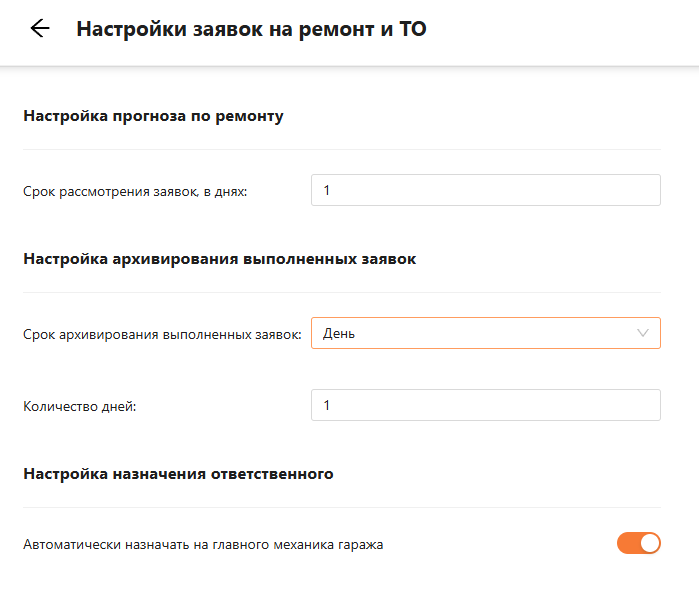Open the 'Срок архивирования выполненных заявок' dropdown
This screenshot has height=615, width=699.
point(485,334)
